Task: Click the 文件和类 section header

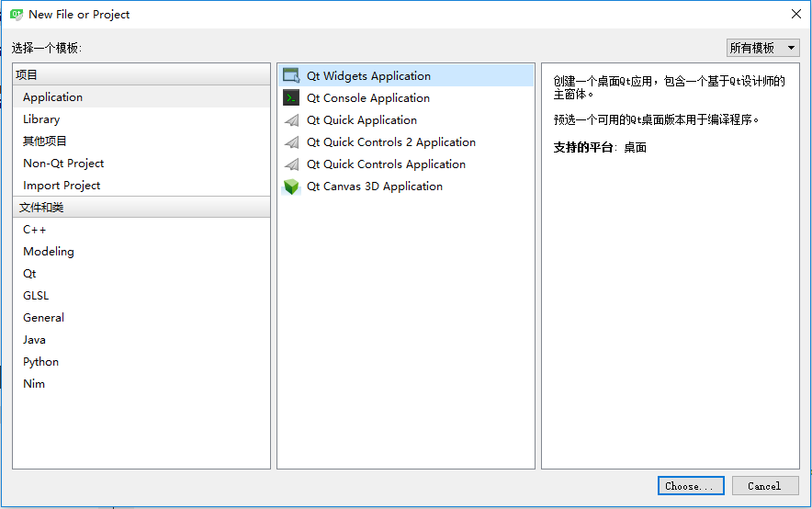Action: (141, 207)
